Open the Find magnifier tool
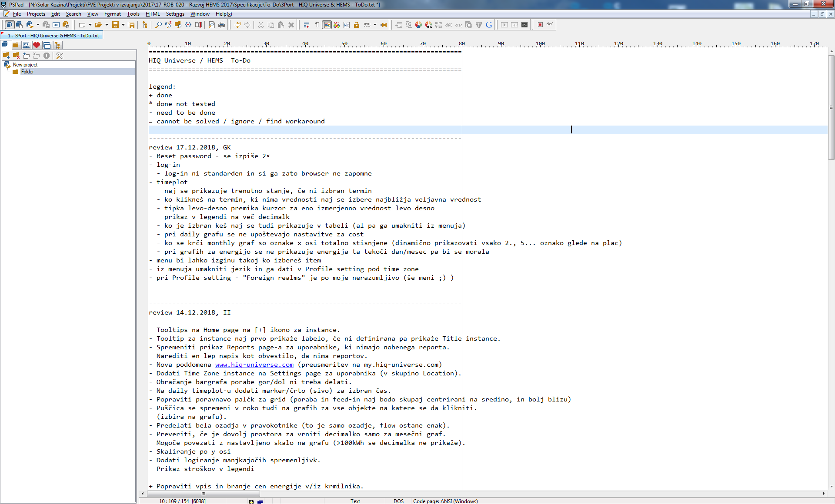This screenshot has width=835, height=504. point(158,25)
